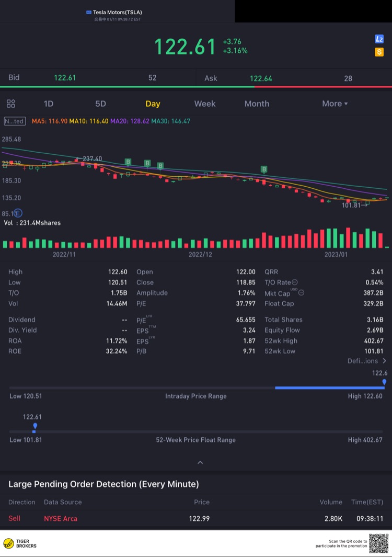
Task: Tap the 52wk High value 402.67
Action: tap(374, 340)
